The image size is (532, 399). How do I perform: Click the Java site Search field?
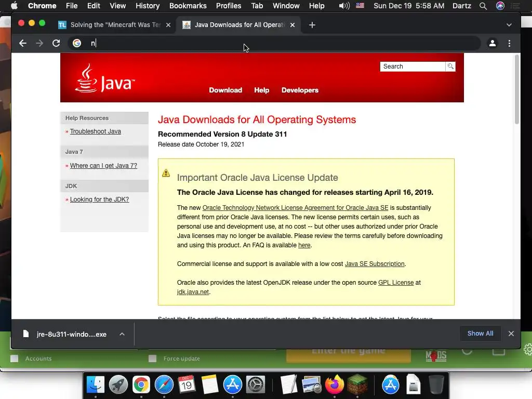(x=413, y=66)
